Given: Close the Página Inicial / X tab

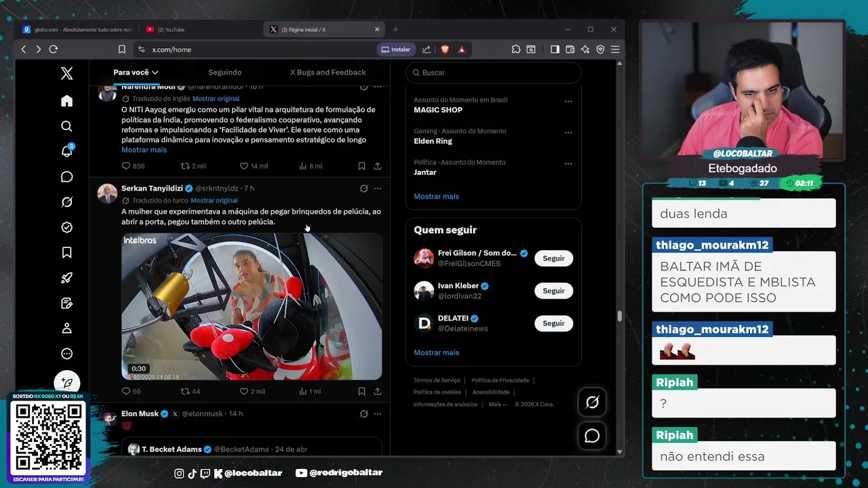Looking at the screenshot, I should tap(377, 29).
